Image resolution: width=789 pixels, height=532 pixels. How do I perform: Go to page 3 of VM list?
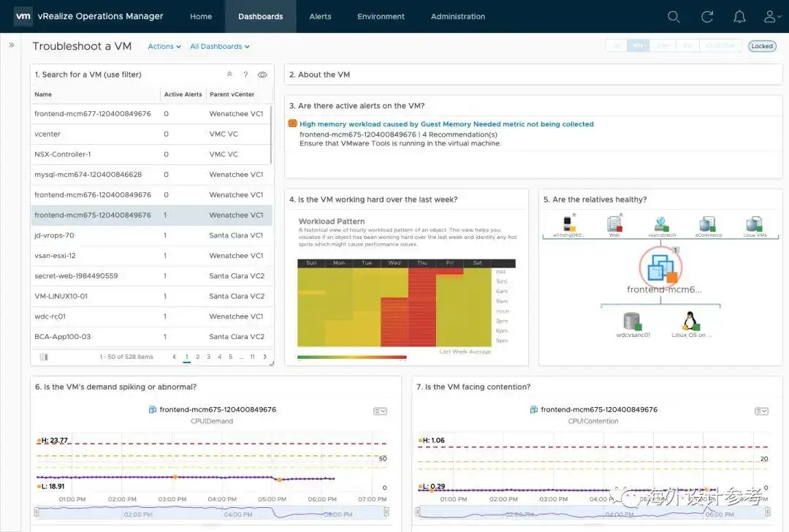[x=208, y=357]
